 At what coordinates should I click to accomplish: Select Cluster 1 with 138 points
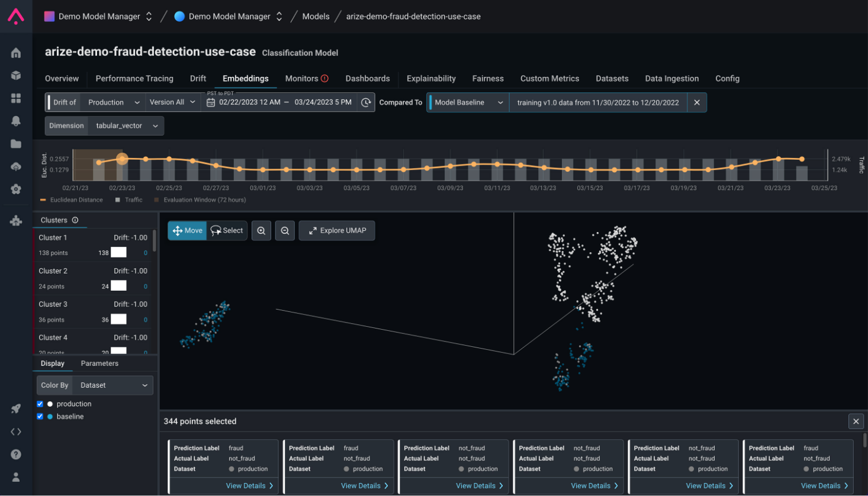click(93, 245)
